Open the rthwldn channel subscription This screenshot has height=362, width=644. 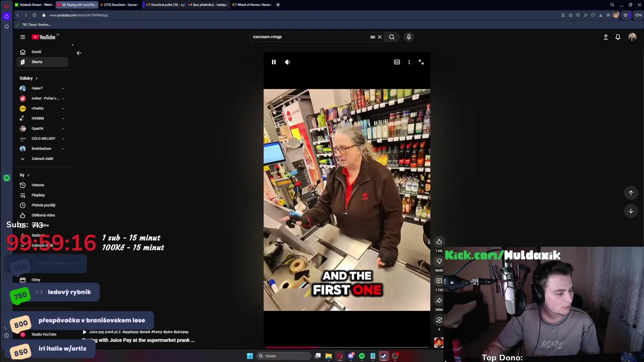click(x=42, y=108)
